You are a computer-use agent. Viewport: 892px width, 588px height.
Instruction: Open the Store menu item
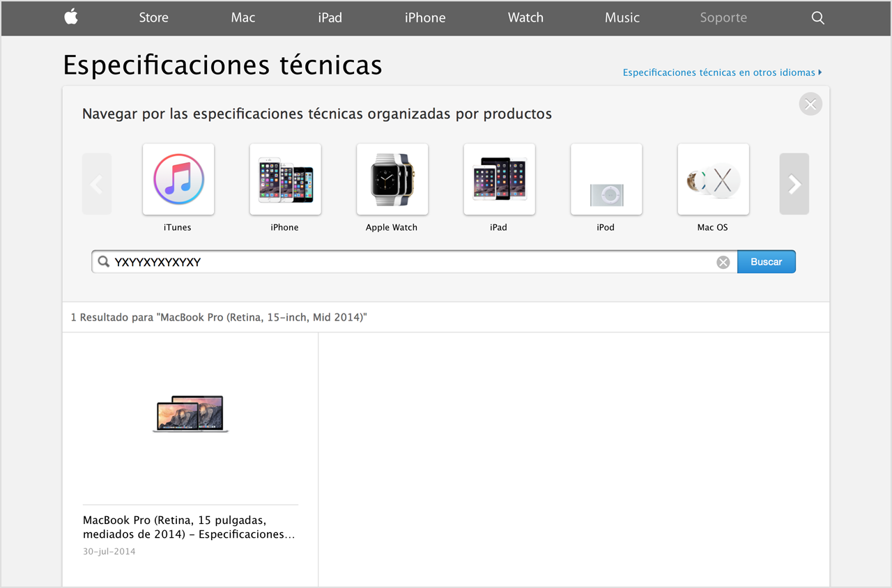(153, 18)
